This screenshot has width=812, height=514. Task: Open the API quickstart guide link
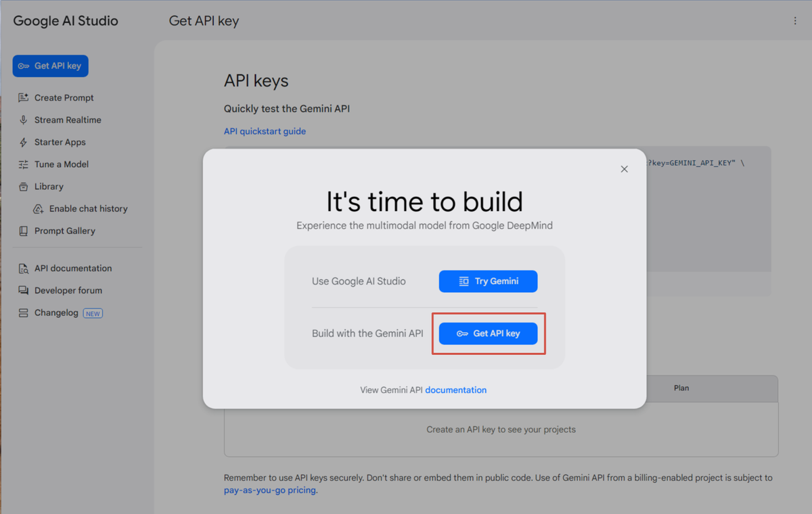[x=265, y=131]
